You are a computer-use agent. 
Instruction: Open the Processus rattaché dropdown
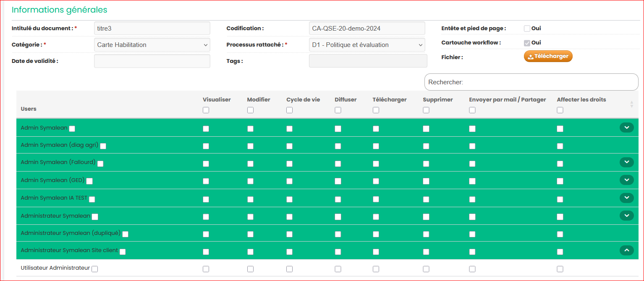367,45
